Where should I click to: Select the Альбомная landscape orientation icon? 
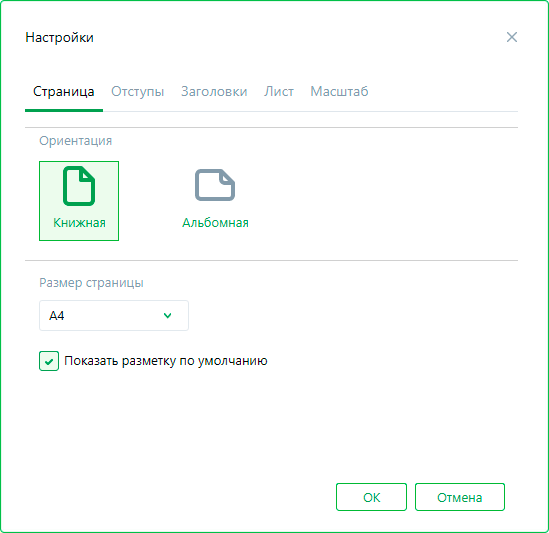[x=215, y=185]
